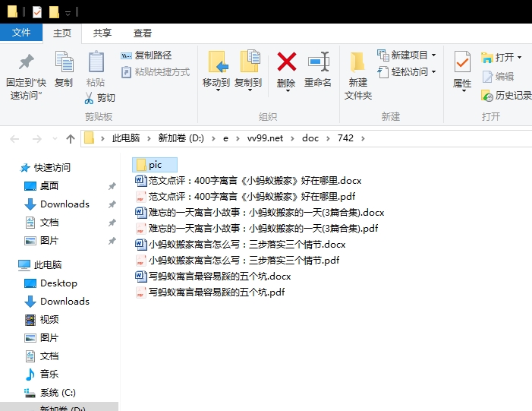Open the Open (打开) dropdown arrow
Image resolution: width=532 pixels, height=411 pixels.
tap(519, 58)
